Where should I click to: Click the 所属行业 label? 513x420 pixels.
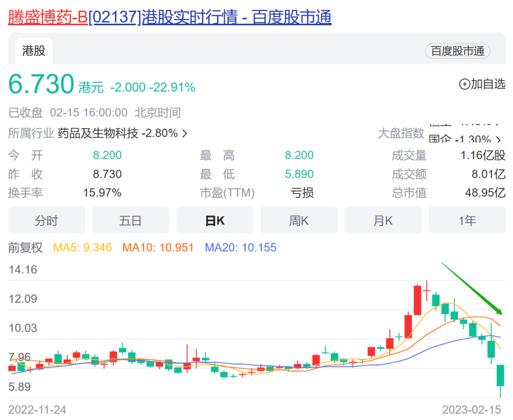[x=31, y=133]
